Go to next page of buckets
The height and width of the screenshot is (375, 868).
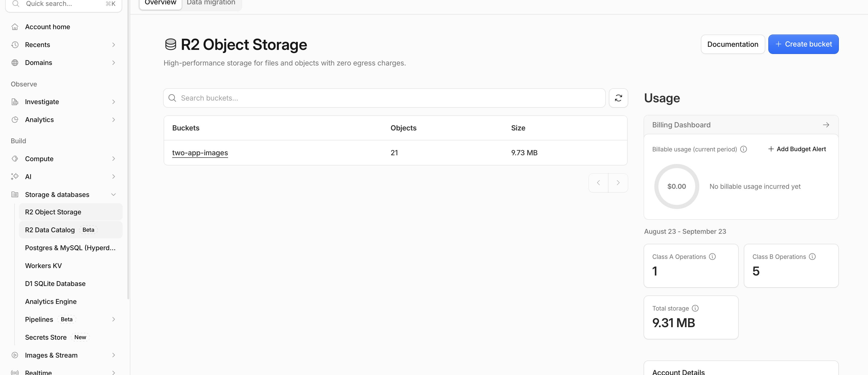pyautogui.click(x=618, y=183)
